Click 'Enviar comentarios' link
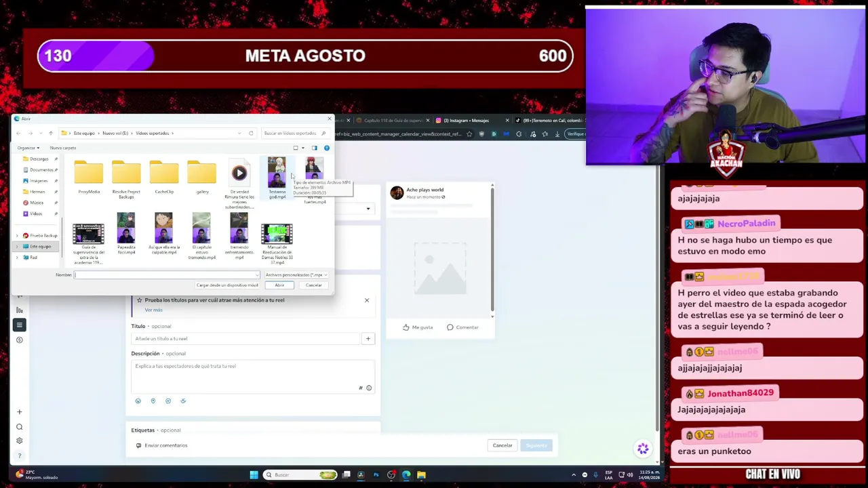 pyautogui.click(x=161, y=445)
